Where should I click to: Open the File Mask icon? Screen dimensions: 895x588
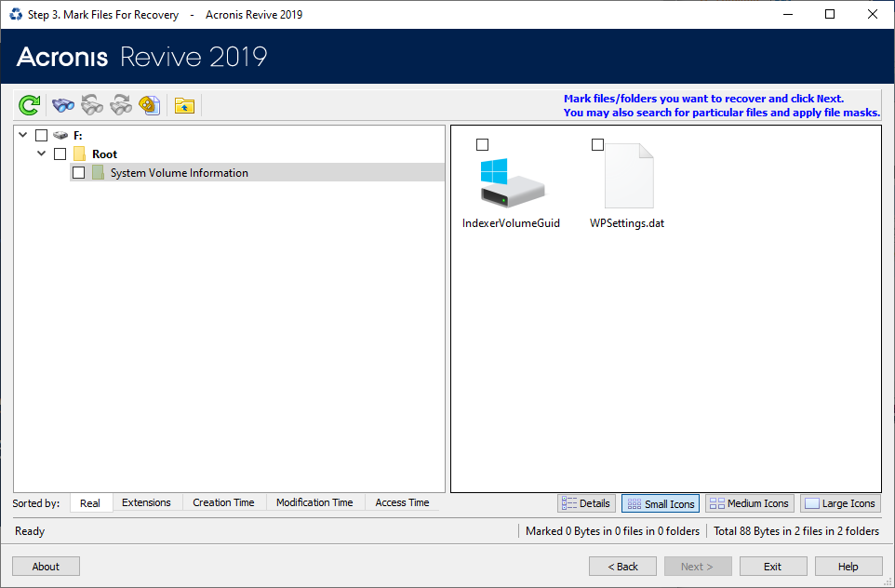click(x=150, y=105)
